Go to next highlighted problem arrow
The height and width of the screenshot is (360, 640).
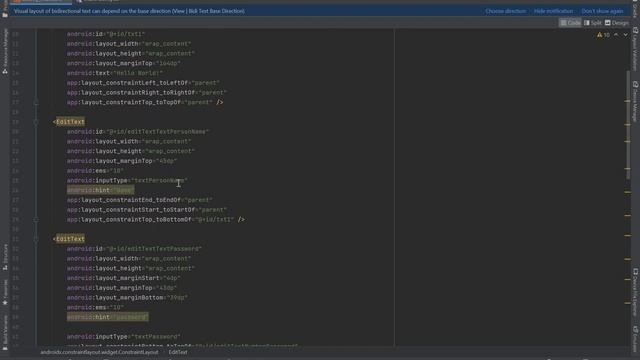point(625,35)
